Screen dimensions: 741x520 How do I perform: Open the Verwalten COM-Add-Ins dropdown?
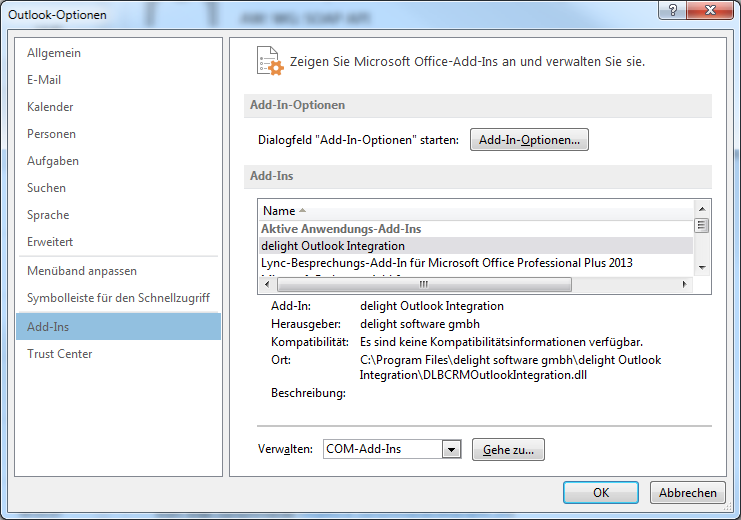452,450
